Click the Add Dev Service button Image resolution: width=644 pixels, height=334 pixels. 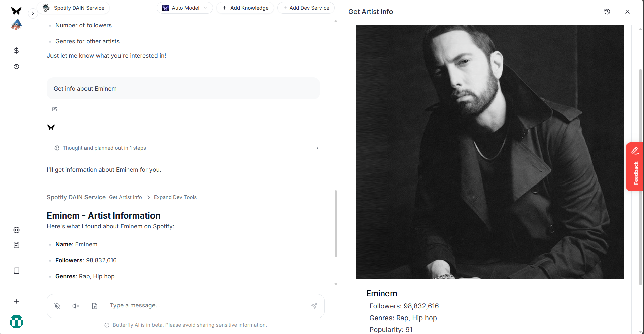306,8
